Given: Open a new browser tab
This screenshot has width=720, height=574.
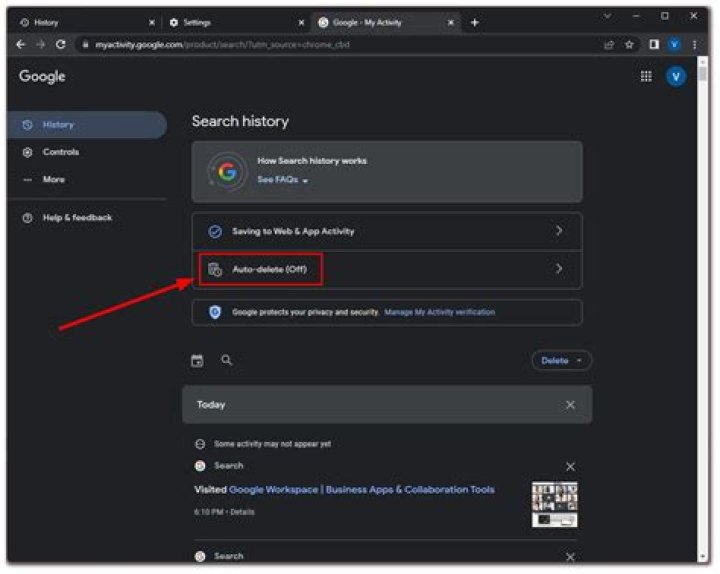Looking at the screenshot, I should 475,23.
